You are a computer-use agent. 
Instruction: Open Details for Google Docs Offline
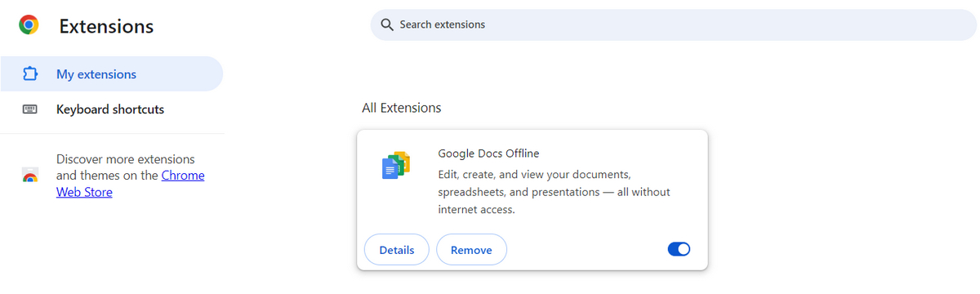[397, 250]
